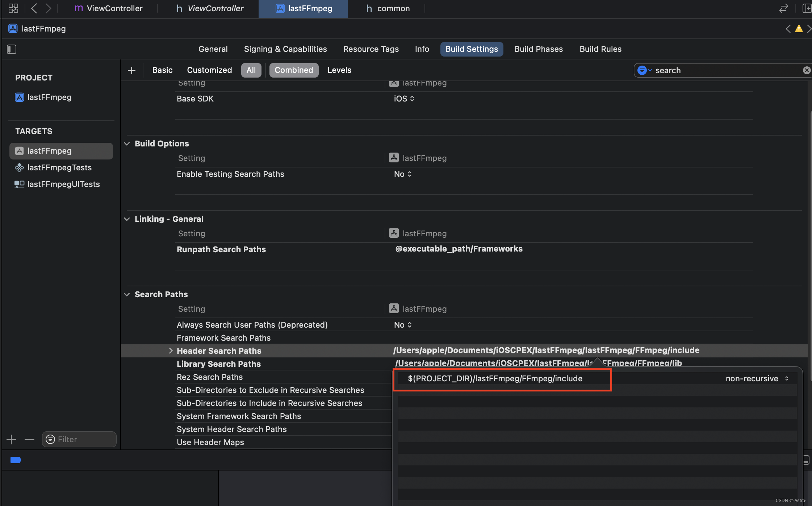Click the clear search icon in filter bar

(x=806, y=70)
